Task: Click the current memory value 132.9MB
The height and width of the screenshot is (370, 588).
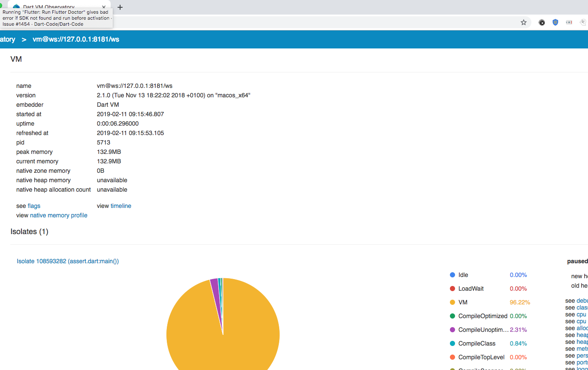Action: pyautogui.click(x=109, y=161)
